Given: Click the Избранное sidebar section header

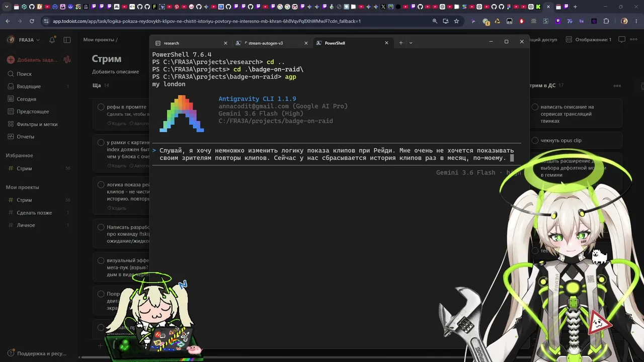Looking at the screenshot, I should pos(20,156).
